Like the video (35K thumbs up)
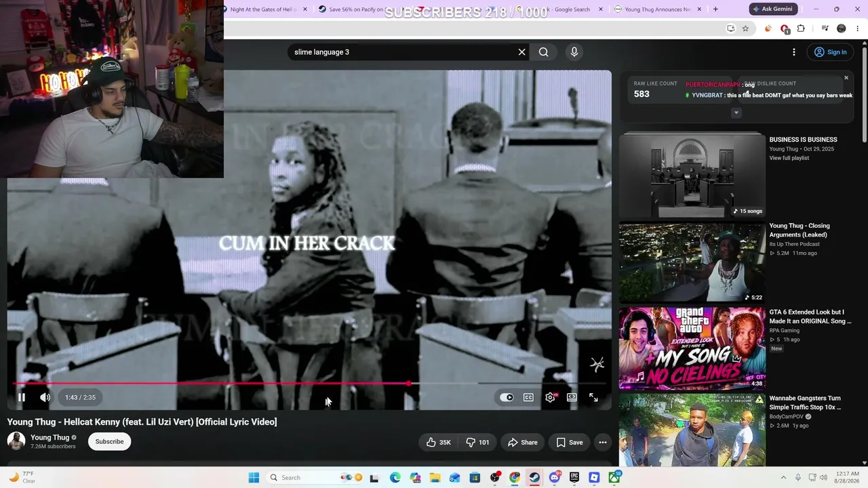 click(439, 443)
